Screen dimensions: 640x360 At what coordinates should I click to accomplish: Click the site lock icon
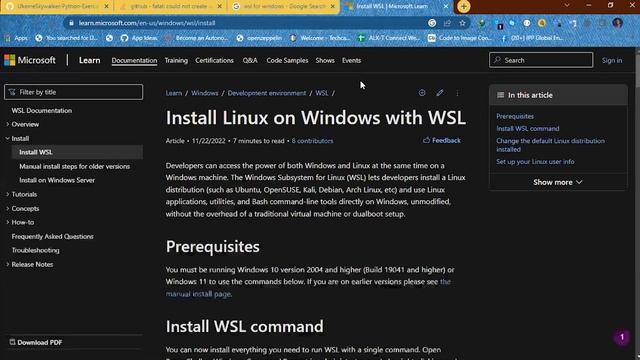coord(71,23)
